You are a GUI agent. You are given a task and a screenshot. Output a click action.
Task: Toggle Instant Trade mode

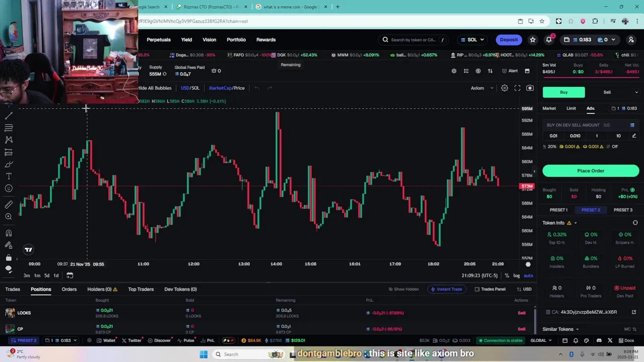click(x=446, y=289)
